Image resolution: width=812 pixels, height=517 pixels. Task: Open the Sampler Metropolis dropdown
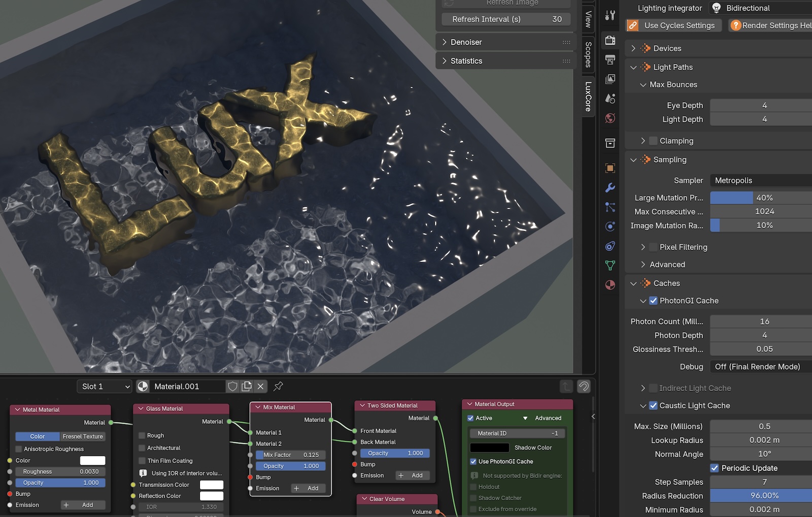760,180
